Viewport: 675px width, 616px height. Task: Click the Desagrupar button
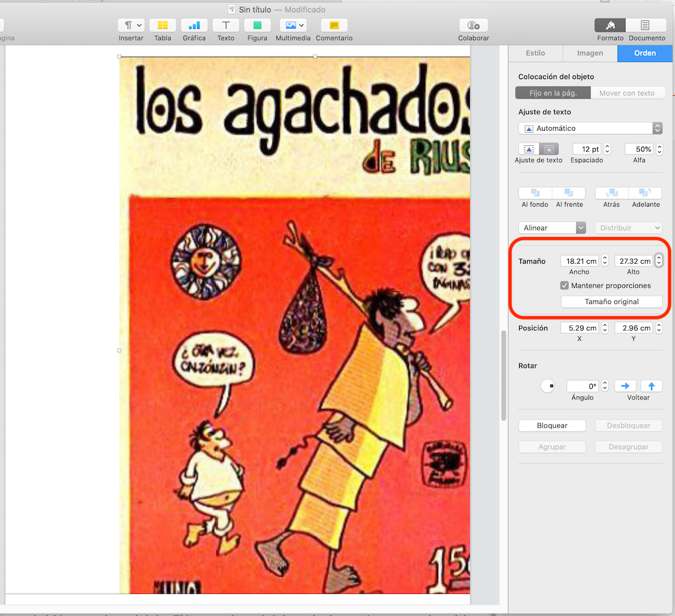pyautogui.click(x=628, y=447)
